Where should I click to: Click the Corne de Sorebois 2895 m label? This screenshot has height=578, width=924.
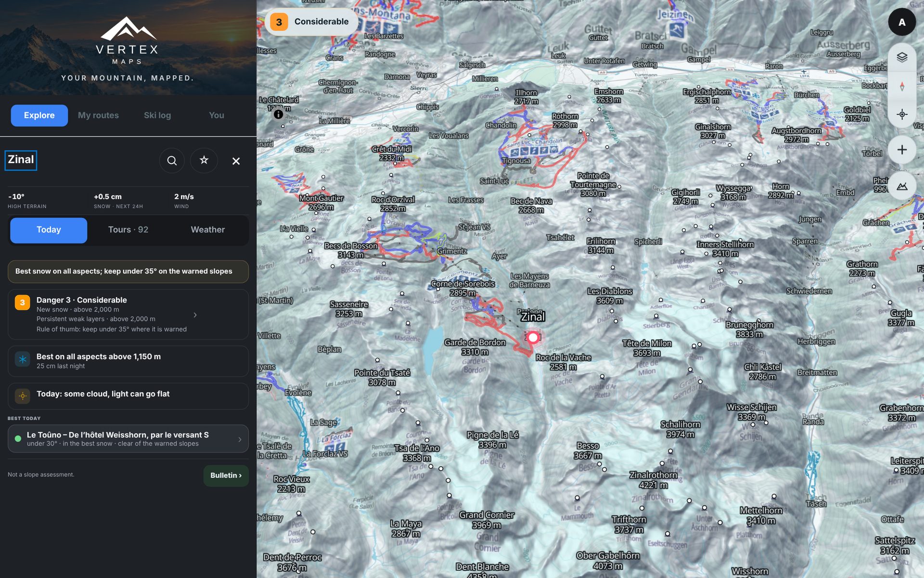462,288
